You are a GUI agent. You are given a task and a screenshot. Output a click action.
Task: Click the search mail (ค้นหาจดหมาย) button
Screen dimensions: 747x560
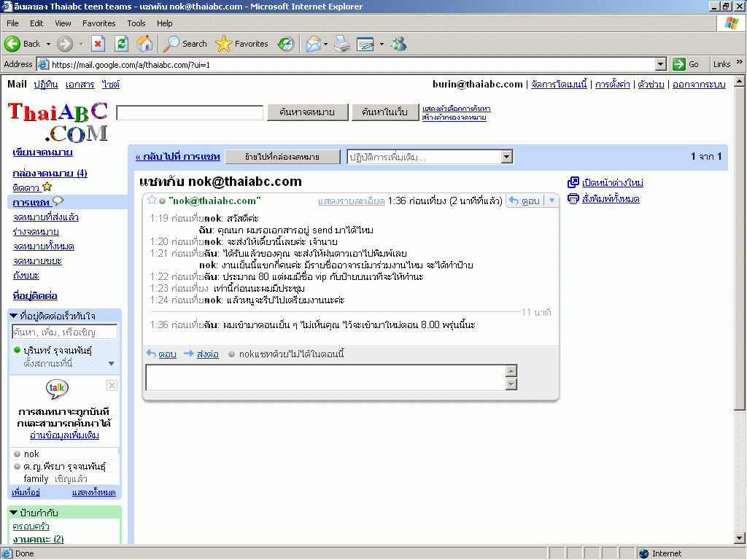tap(306, 112)
